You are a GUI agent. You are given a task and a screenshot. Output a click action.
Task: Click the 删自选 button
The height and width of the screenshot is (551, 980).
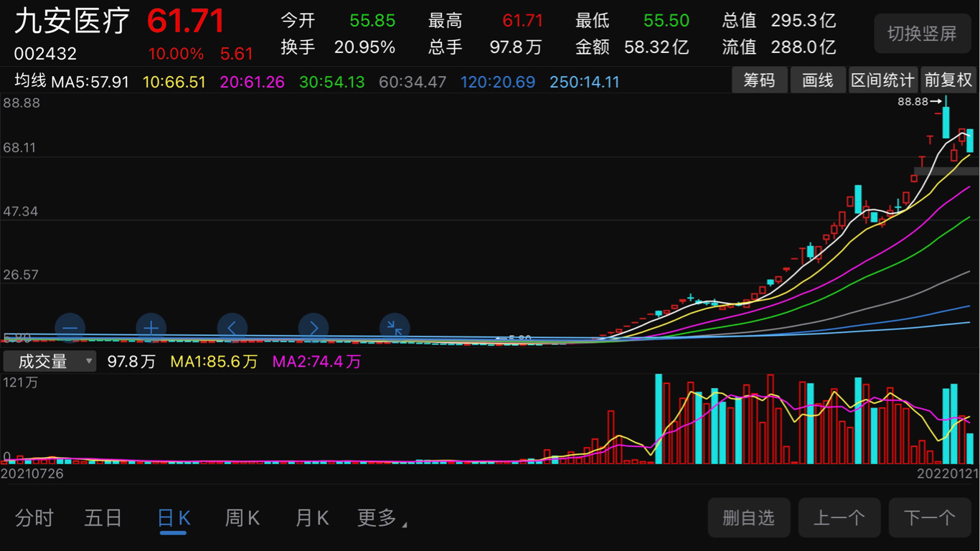749,518
